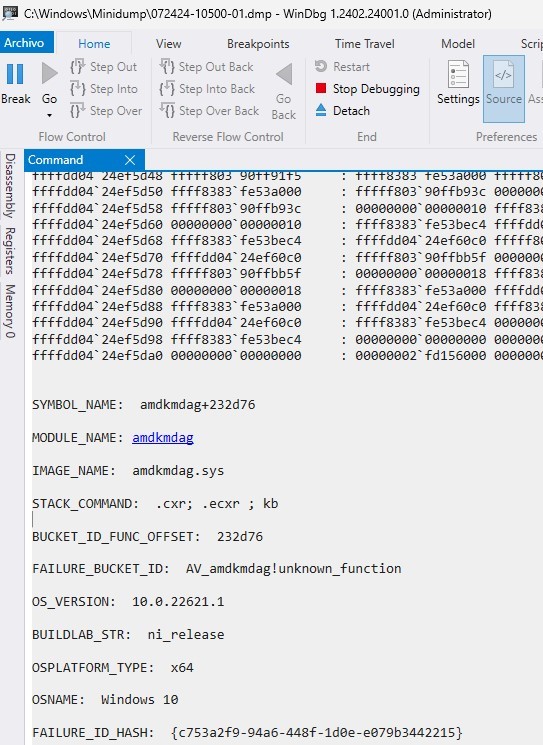
Task: Open the Model ribbon tab
Action: [457, 44]
